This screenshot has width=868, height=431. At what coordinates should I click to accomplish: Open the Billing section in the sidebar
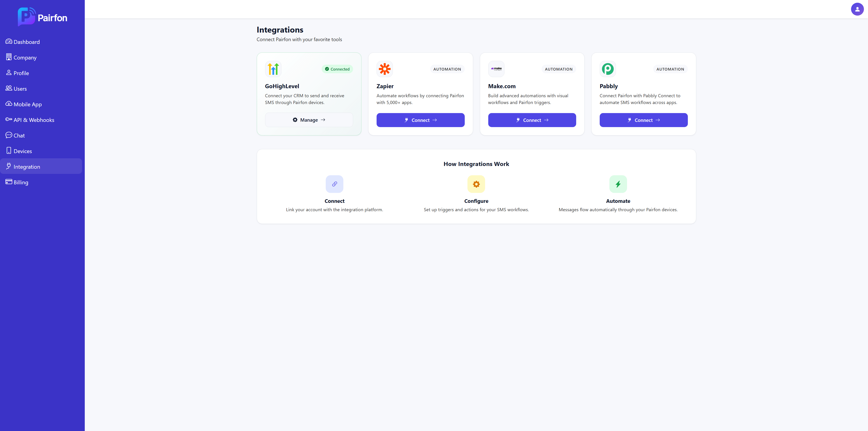21,182
